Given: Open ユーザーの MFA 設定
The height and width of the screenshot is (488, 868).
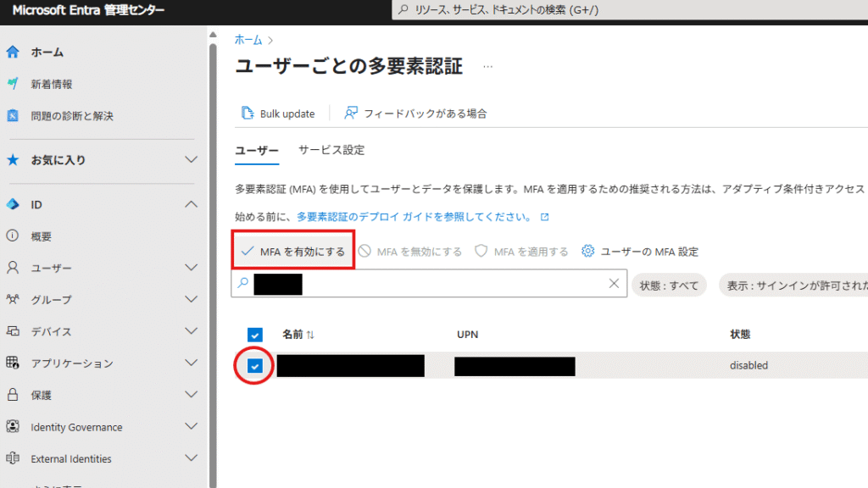Looking at the screenshot, I should coord(640,251).
